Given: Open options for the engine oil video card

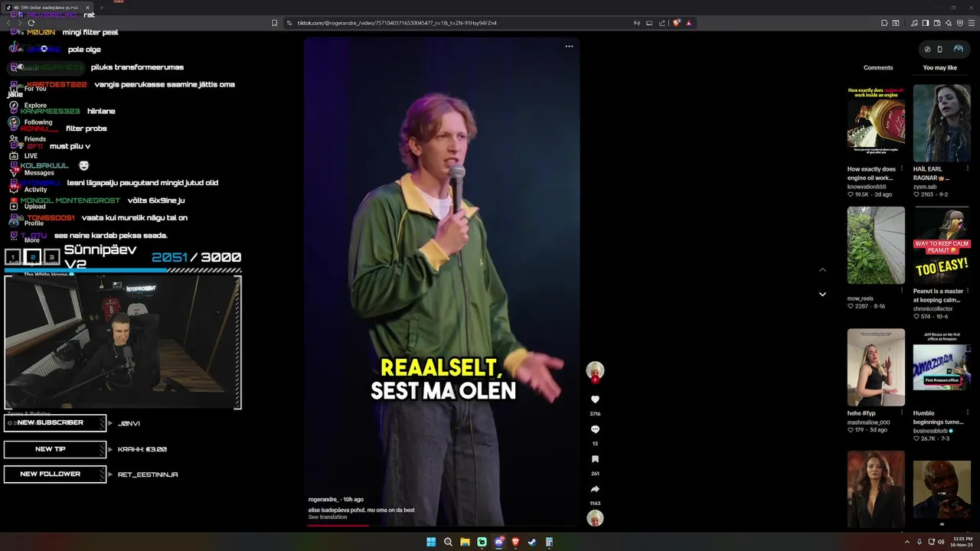Looking at the screenshot, I should [x=901, y=169].
